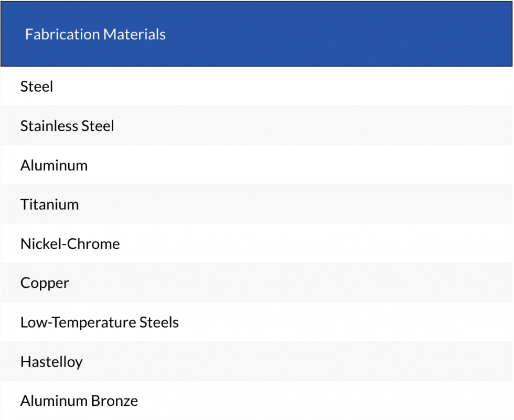514x420 pixels.
Task: Click the Titanium text label
Action: 49,204
